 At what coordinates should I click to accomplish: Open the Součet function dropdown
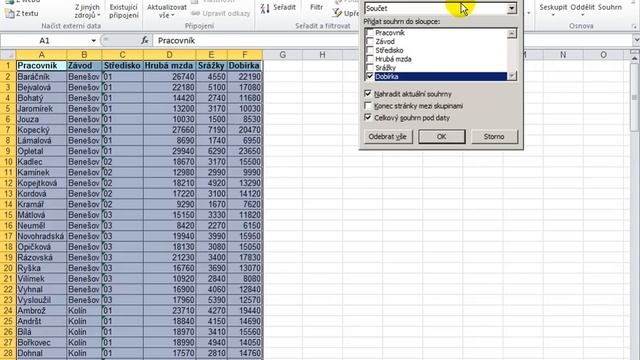[x=511, y=8]
